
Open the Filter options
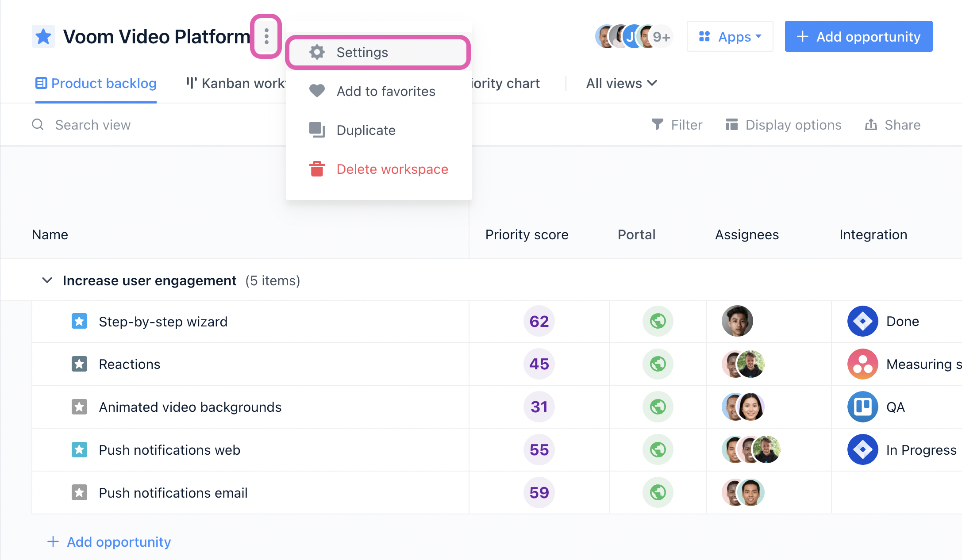pos(677,125)
